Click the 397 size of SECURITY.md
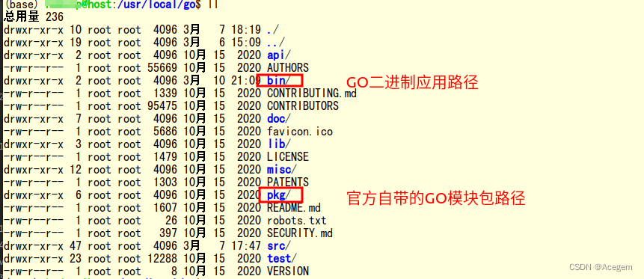The image size is (644, 279). click(168, 233)
